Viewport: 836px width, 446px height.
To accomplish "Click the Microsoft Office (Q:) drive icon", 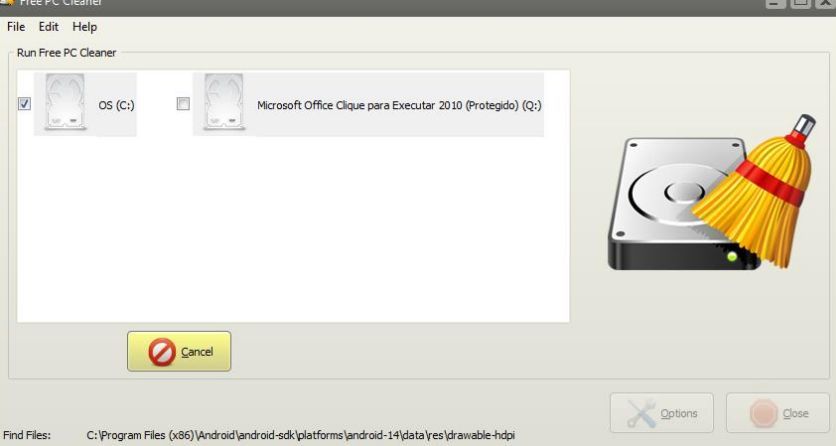I will tap(224, 103).
